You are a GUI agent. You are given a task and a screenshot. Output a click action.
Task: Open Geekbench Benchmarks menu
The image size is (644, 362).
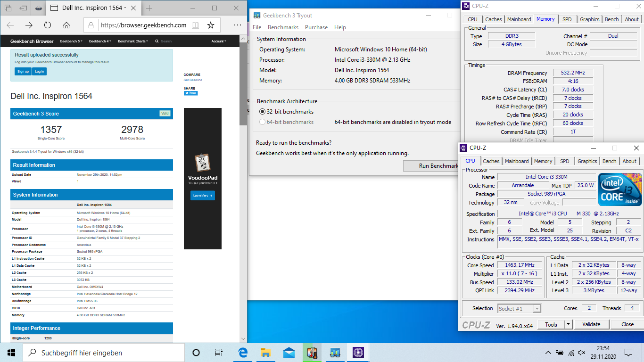283,27
